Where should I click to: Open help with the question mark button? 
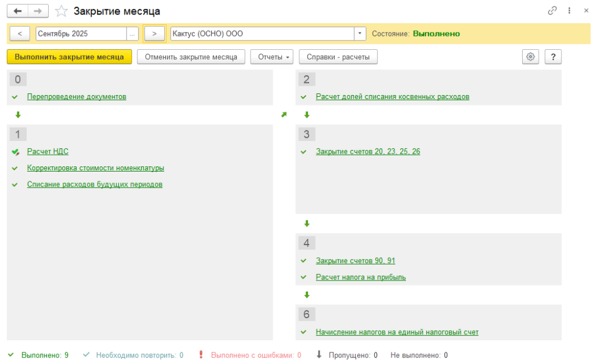tap(553, 57)
